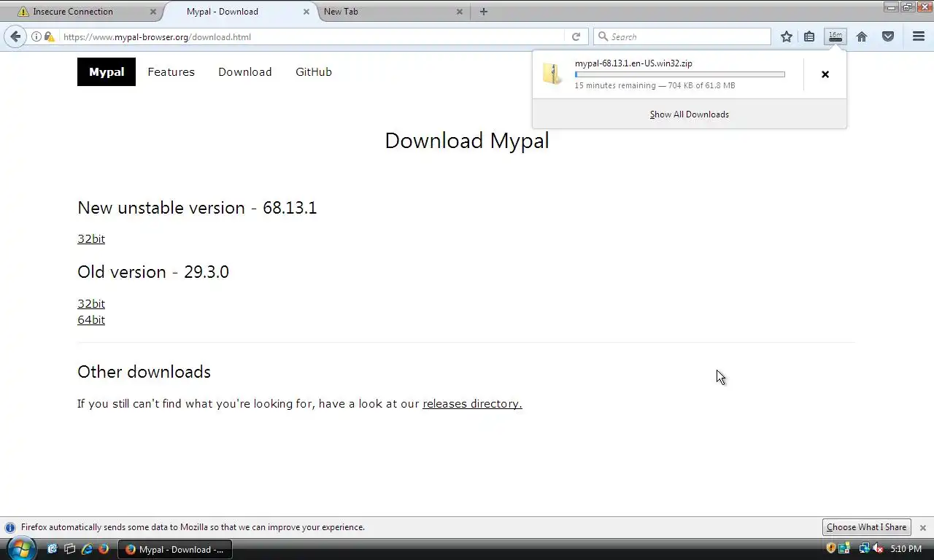Click the zip file icon in downloads panel
The width and height of the screenshot is (934, 560).
552,74
